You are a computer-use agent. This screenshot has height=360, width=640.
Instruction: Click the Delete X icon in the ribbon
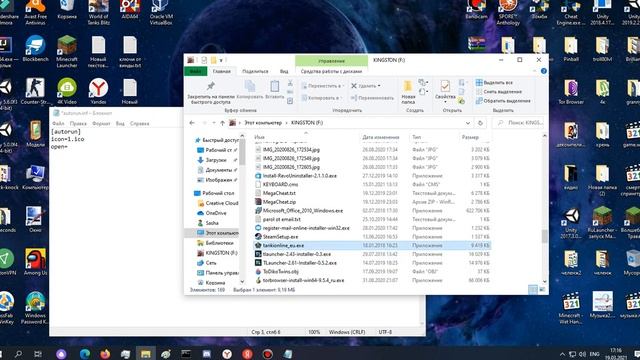click(x=354, y=86)
